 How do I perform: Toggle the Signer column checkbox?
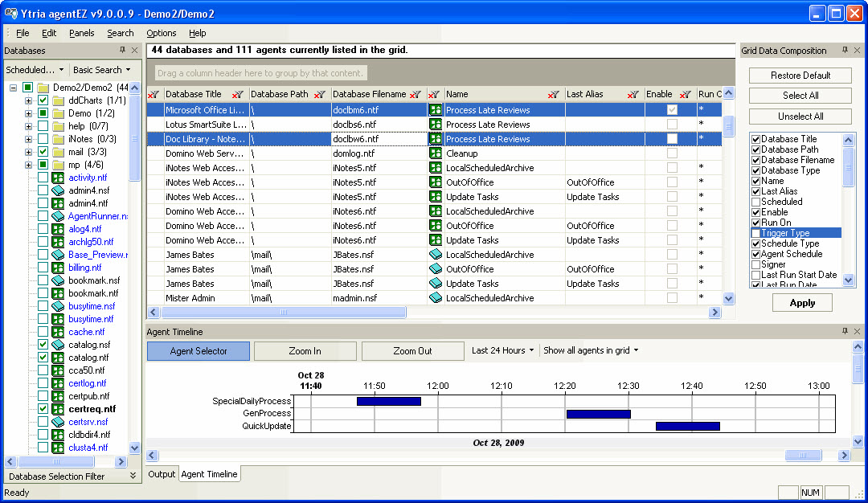tap(755, 264)
